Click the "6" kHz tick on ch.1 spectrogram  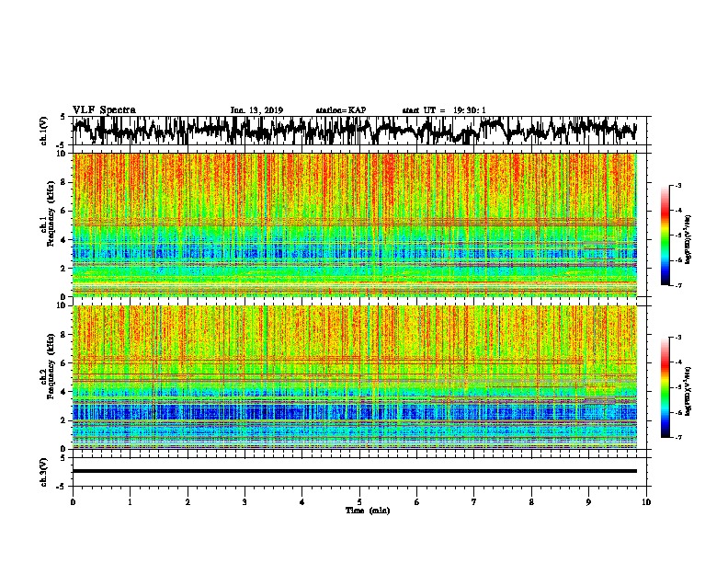click(64, 211)
